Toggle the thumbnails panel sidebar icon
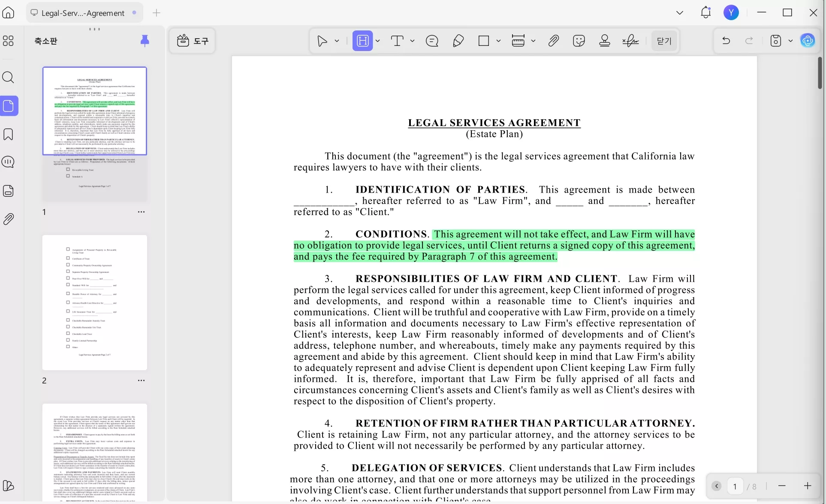Screen dimensions: 826x504 click(x=9, y=106)
